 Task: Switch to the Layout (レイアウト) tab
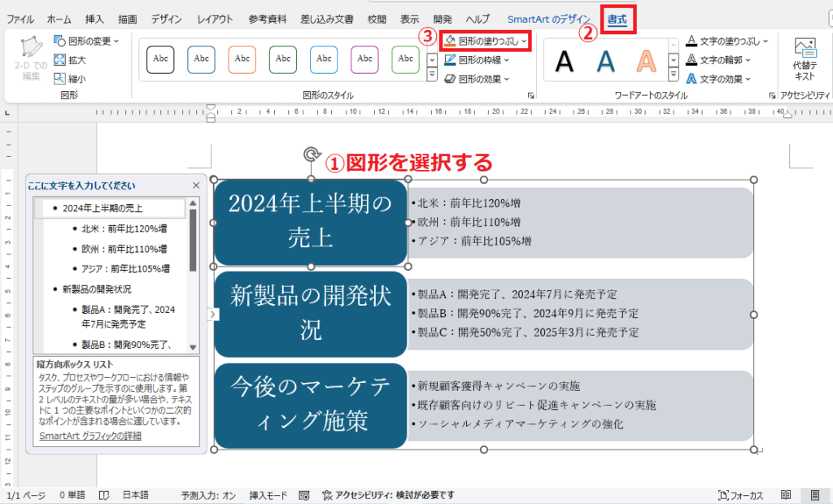(215, 20)
